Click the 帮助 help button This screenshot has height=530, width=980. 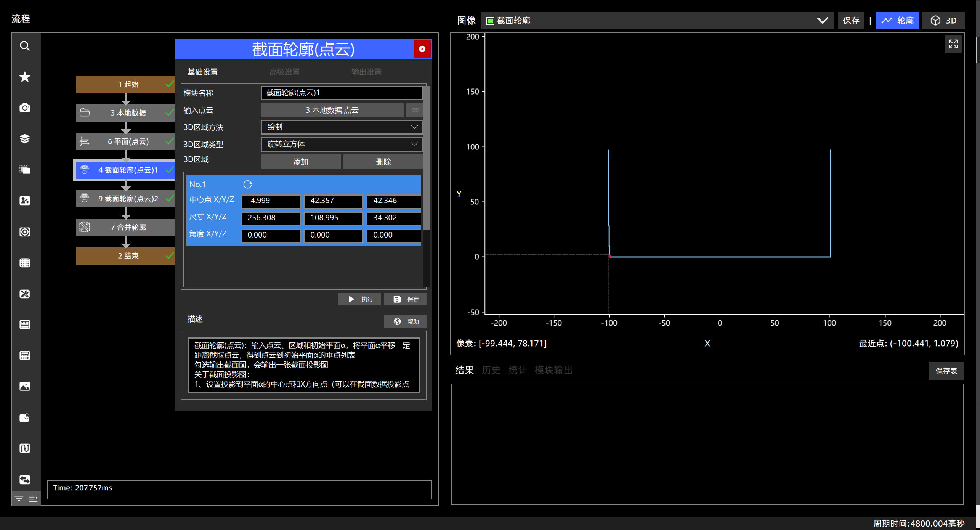tap(405, 321)
